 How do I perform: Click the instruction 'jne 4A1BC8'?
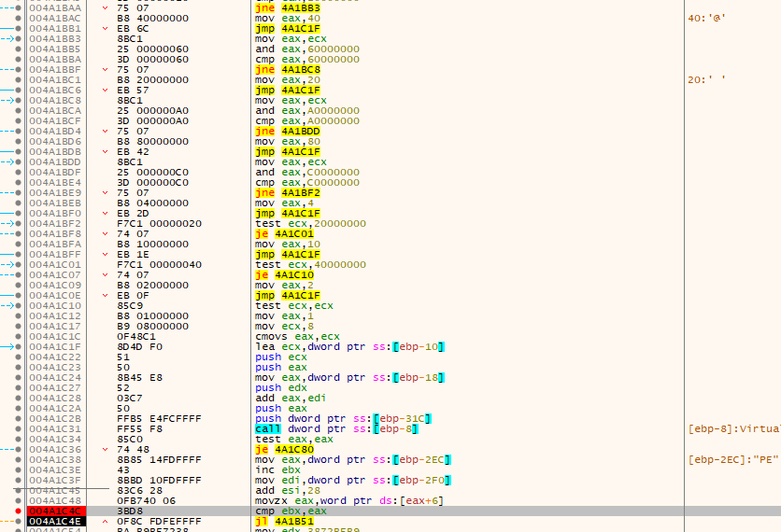tap(288, 70)
